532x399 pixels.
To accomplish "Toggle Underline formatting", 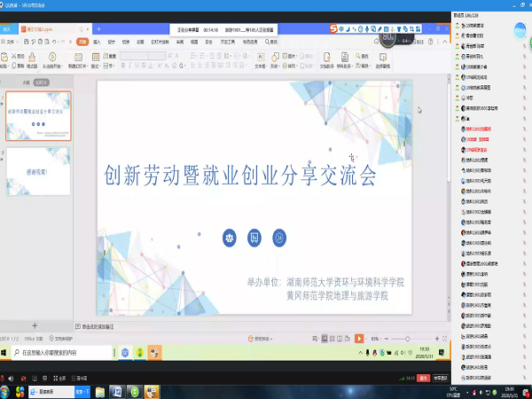I will tap(137, 66).
